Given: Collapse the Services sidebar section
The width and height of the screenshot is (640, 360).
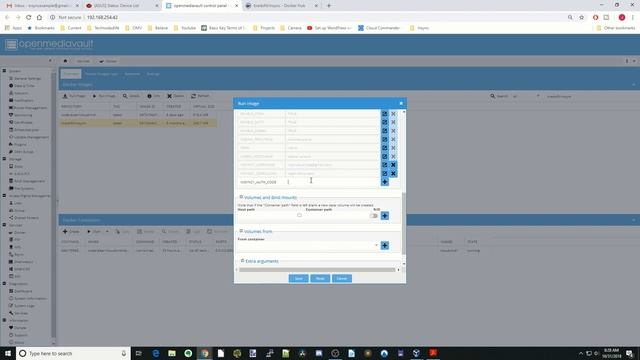Looking at the screenshot, I should (x=4, y=225).
